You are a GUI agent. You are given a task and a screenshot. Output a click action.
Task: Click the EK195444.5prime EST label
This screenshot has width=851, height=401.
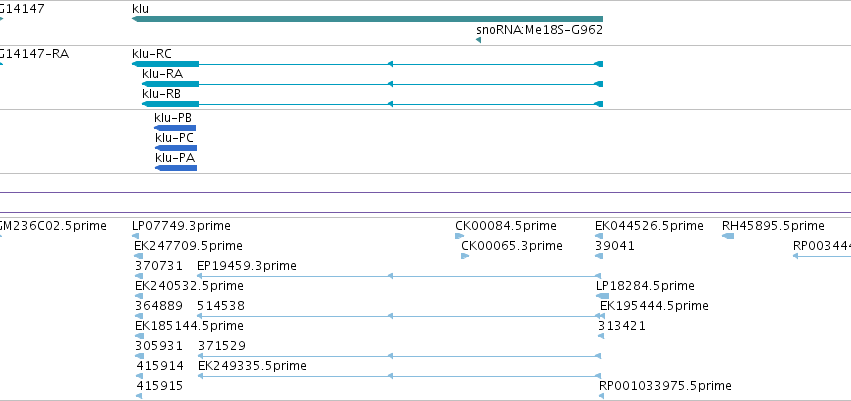[x=654, y=306]
